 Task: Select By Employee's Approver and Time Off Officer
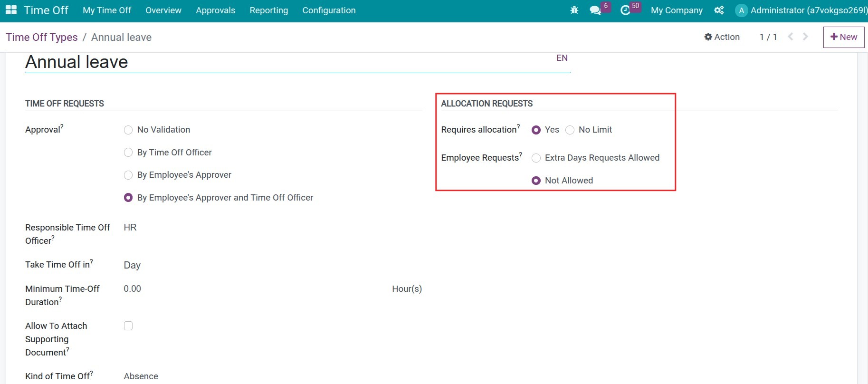[128, 198]
